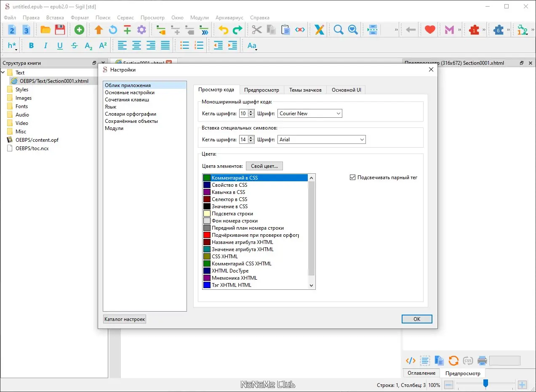Click the epub version 2 document icon
This screenshot has height=392, width=536.
pos(12,30)
